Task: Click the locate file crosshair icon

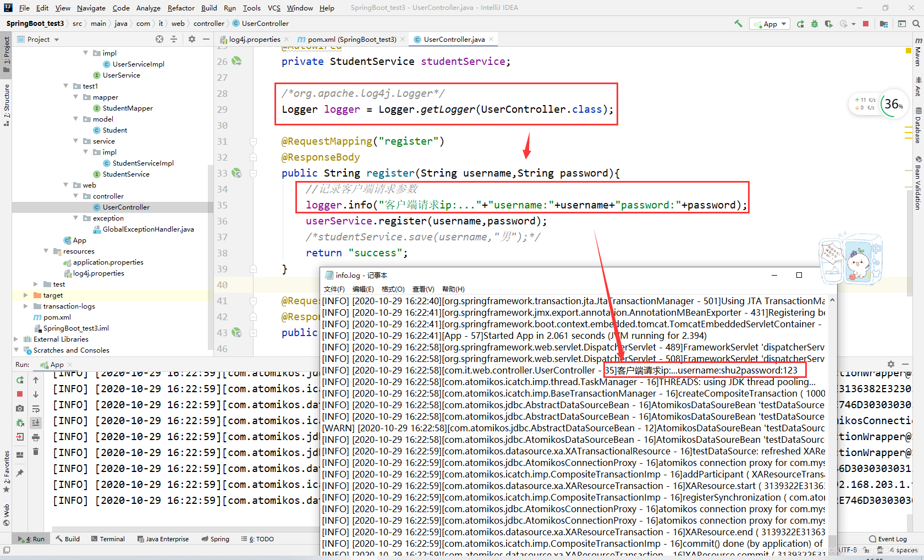Action: [159, 39]
